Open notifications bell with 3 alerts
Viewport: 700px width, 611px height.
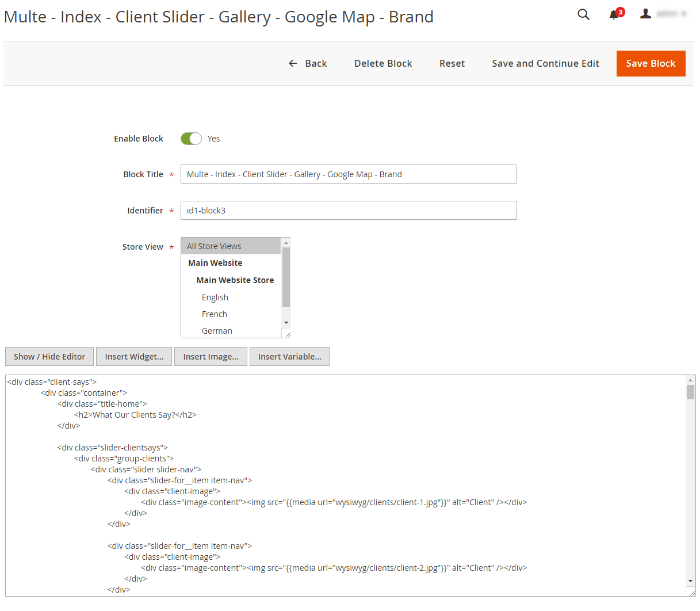[615, 15]
